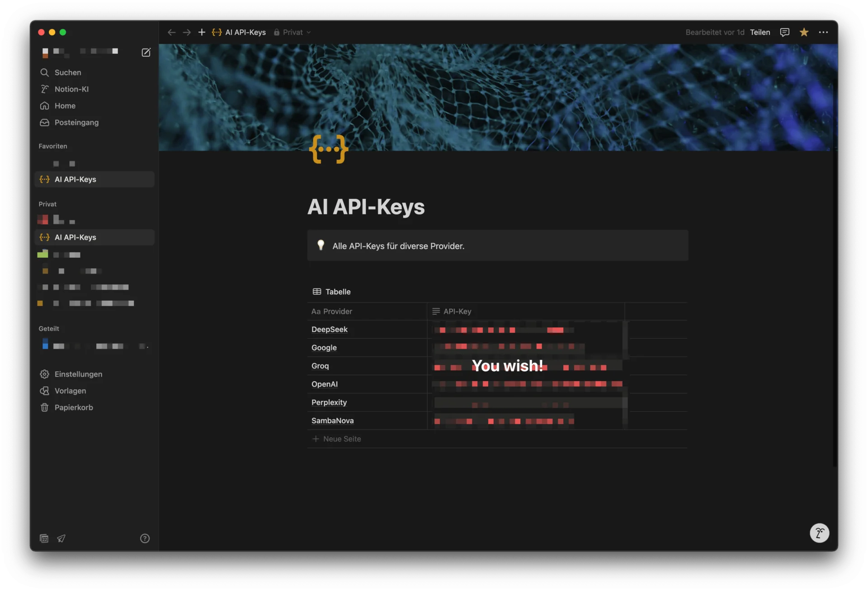Image resolution: width=868 pixels, height=591 pixels.
Task: Open the comments panel icon
Action: click(784, 33)
